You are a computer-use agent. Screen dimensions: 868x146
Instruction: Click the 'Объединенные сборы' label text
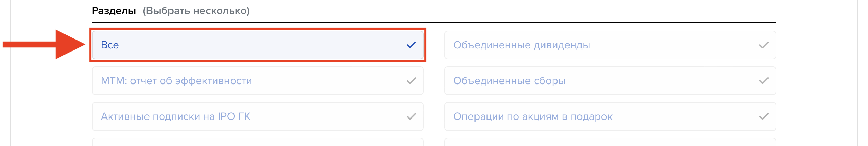coord(509,81)
